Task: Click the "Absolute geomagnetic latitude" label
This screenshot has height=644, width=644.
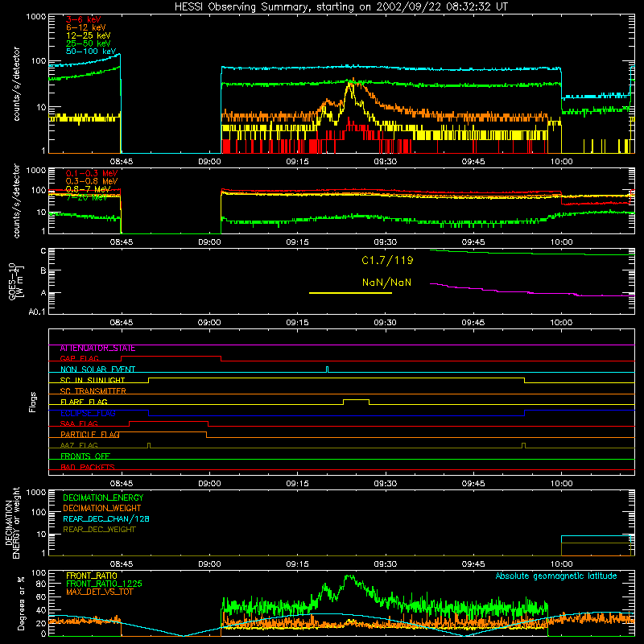Action: tap(556, 576)
